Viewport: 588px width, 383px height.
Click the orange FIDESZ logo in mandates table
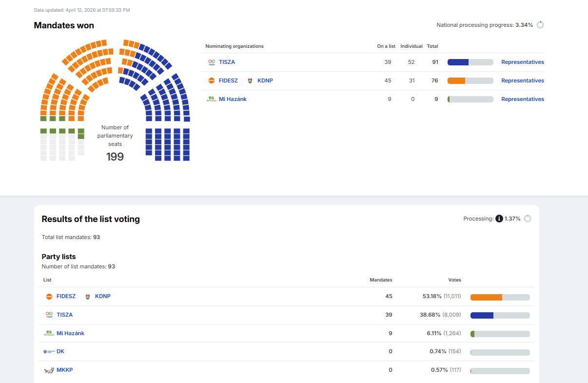(x=212, y=81)
